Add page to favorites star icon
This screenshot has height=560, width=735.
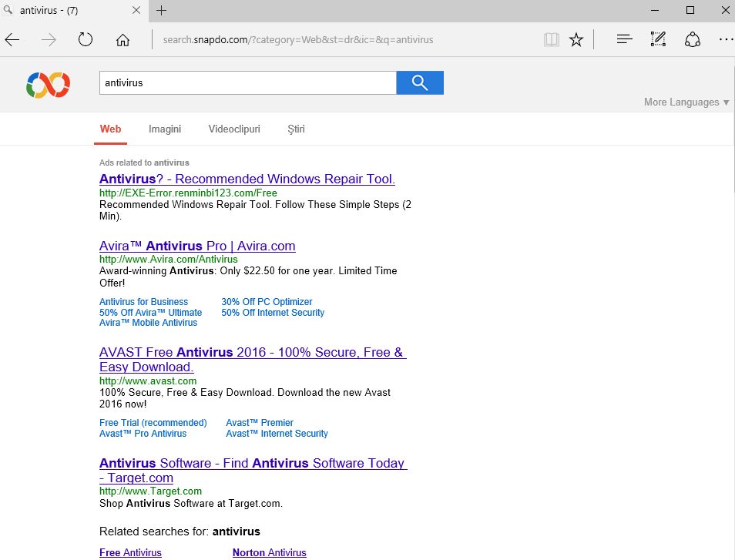pyautogui.click(x=576, y=40)
